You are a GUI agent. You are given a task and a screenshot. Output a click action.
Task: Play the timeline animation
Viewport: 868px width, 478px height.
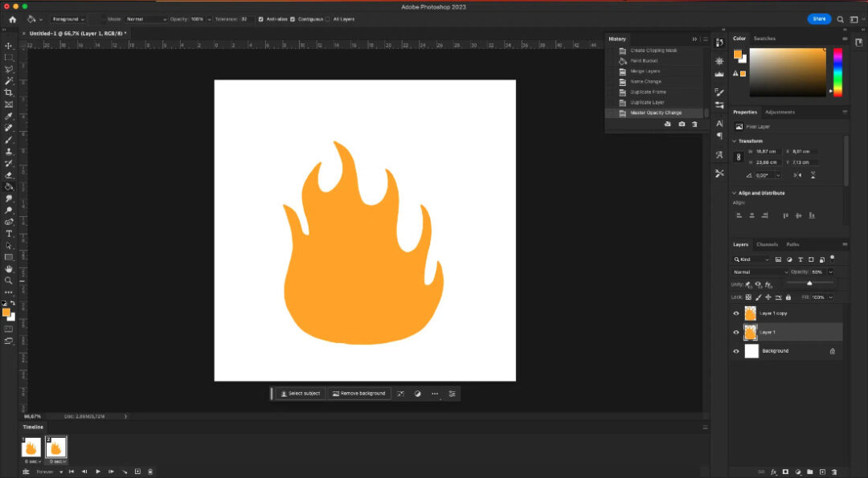(98, 472)
